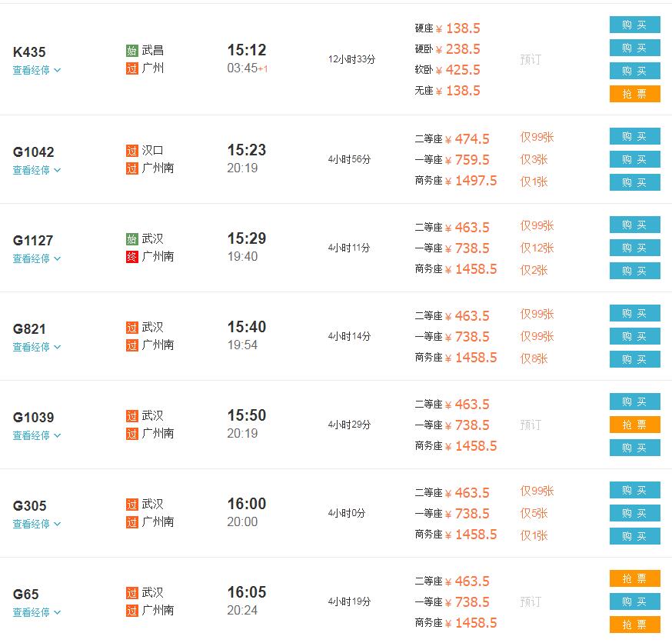
Task: Buy G1042 二等座 ticket at ¥474.5
Action: pos(635,136)
